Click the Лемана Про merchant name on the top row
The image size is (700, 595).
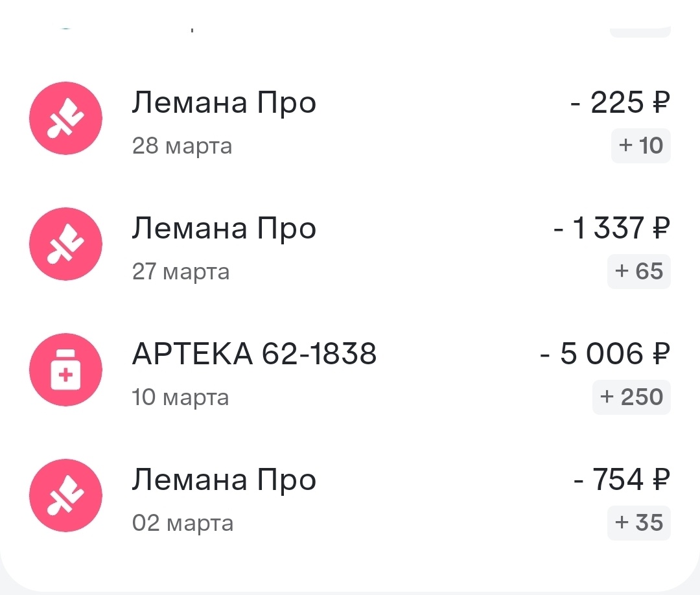[x=224, y=102]
